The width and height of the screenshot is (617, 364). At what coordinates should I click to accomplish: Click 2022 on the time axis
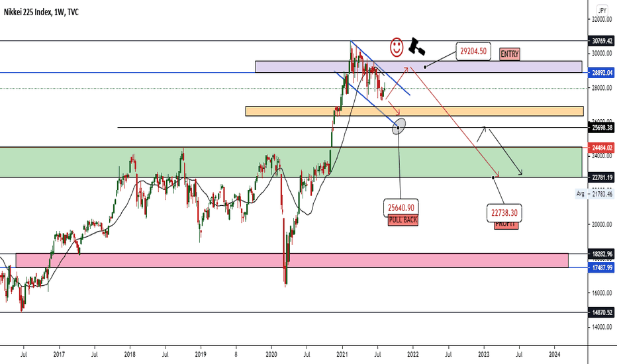click(413, 354)
